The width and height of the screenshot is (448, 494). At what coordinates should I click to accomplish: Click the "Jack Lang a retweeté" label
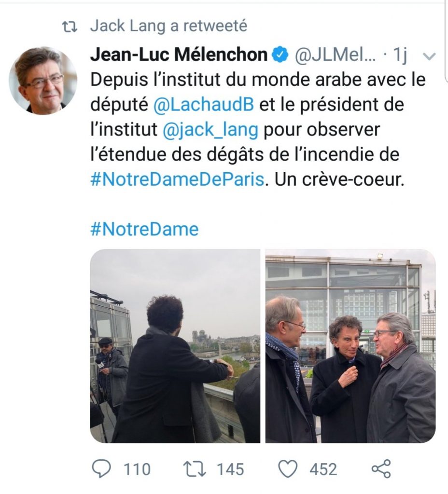168,27
